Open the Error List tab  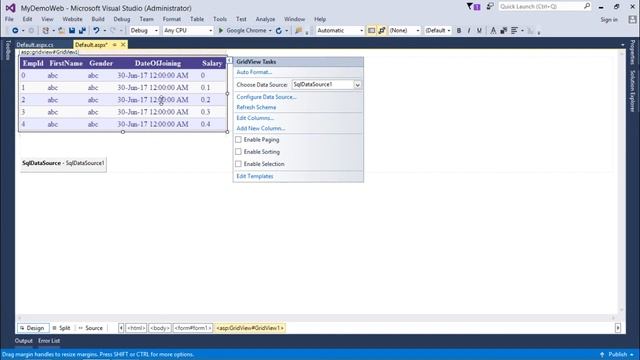point(49,341)
